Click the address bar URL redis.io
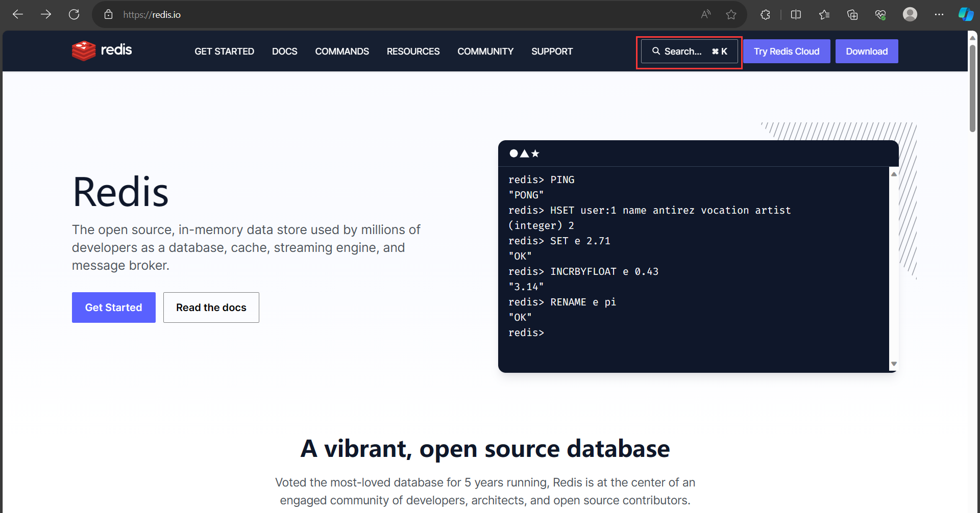Viewport: 980px width, 513px height. click(x=152, y=15)
